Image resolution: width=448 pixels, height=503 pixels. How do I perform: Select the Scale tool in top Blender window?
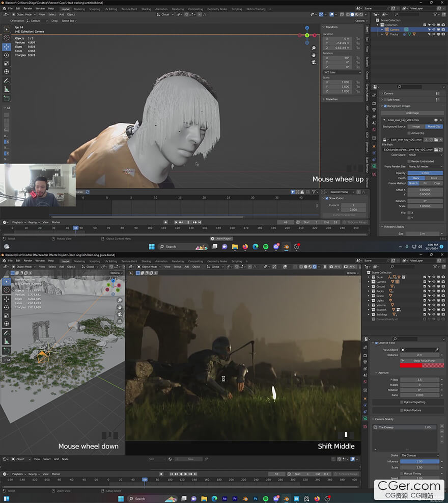pos(7,64)
